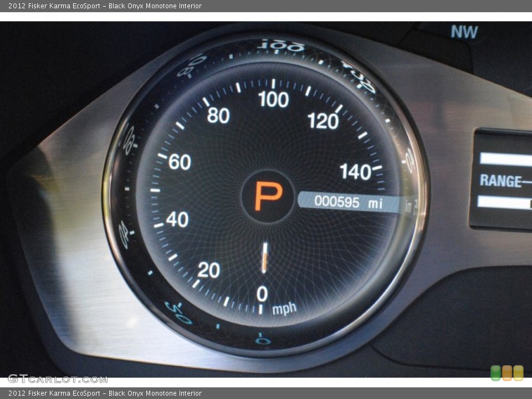Click the green square in corner logo
Screen dimensions: 532x399
point(495,373)
